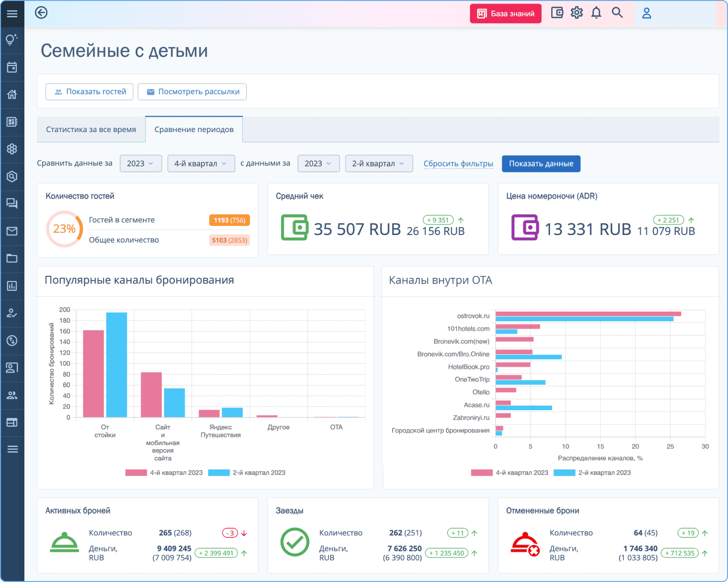Click the 13 331 RUB ADR value
The height and width of the screenshot is (582, 728).
588,229
